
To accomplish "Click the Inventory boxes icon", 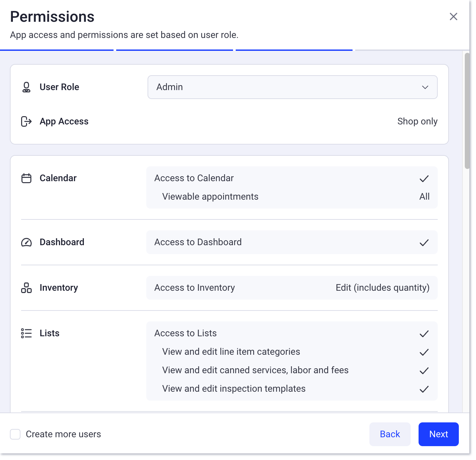I will click(x=26, y=288).
